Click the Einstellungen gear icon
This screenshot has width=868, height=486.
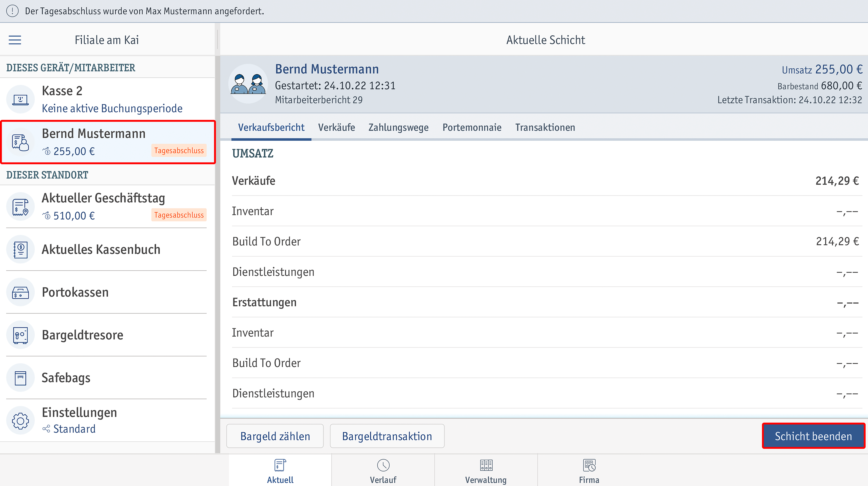point(20,421)
